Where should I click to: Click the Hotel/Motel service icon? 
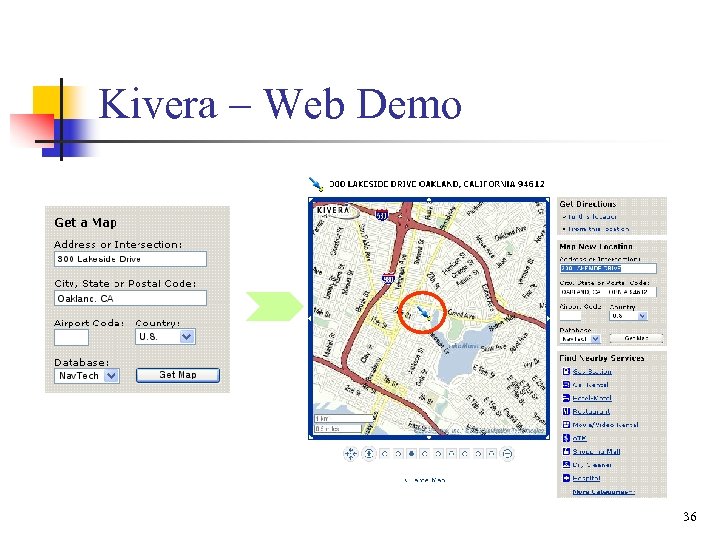click(x=566, y=398)
